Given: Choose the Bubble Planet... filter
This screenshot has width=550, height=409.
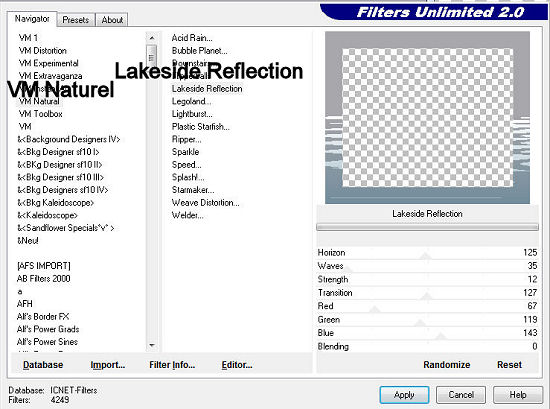Looking at the screenshot, I should pos(199,51).
